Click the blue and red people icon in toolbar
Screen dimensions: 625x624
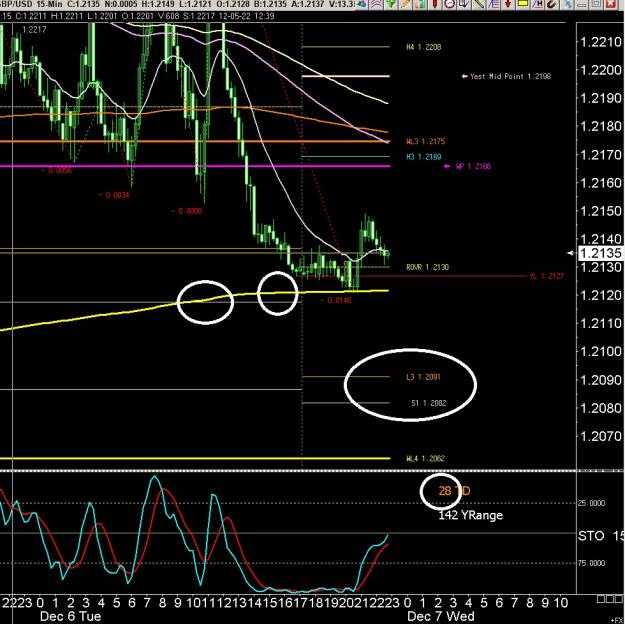[362, 4]
